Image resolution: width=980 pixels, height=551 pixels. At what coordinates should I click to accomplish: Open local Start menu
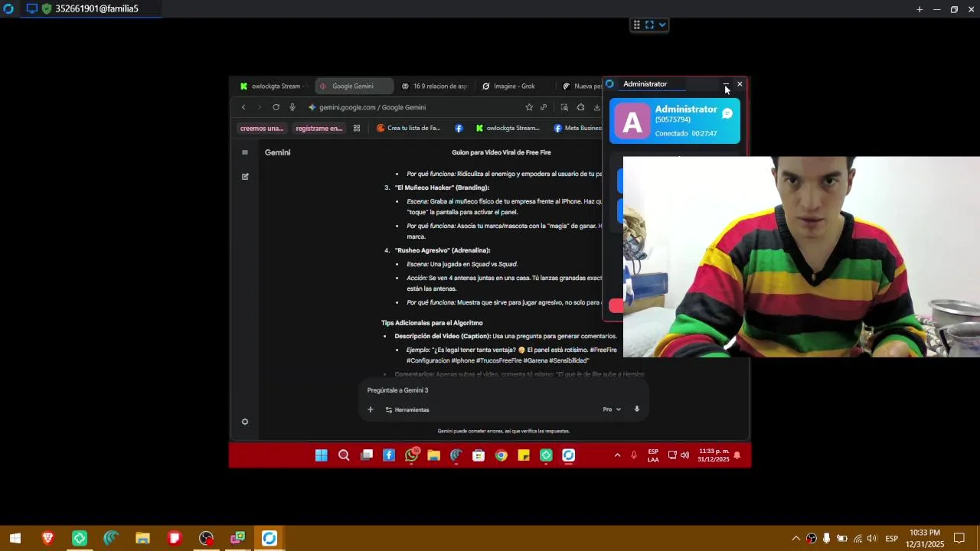pos(15,538)
